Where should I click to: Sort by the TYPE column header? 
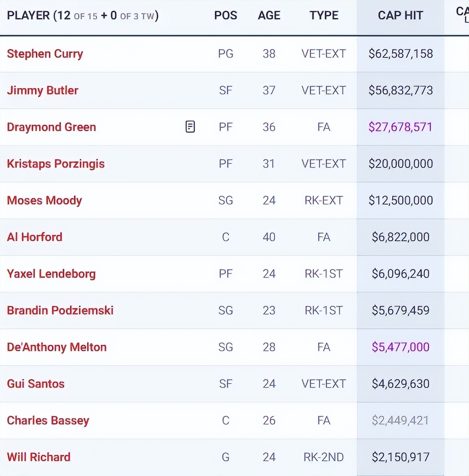[324, 15]
